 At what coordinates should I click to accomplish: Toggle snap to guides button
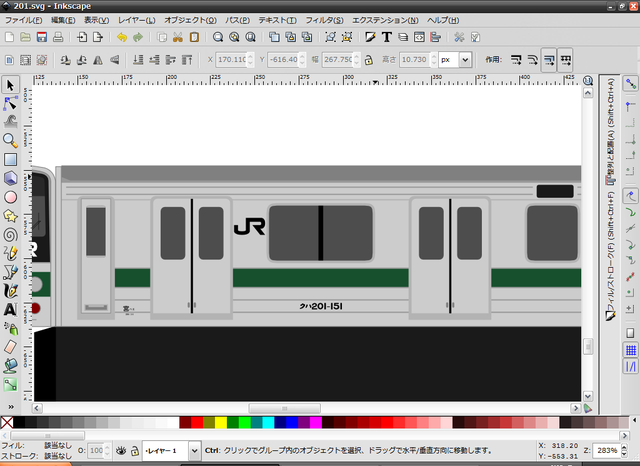(x=631, y=366)
